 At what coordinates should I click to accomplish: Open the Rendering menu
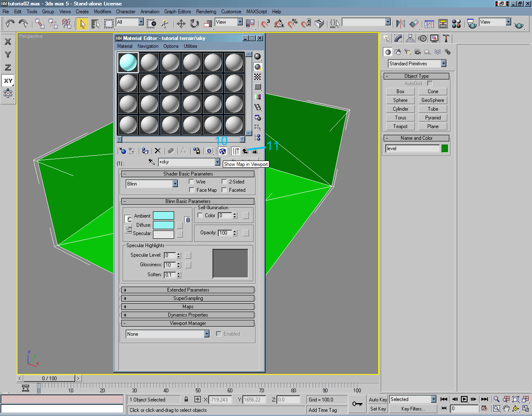point(206,12)
